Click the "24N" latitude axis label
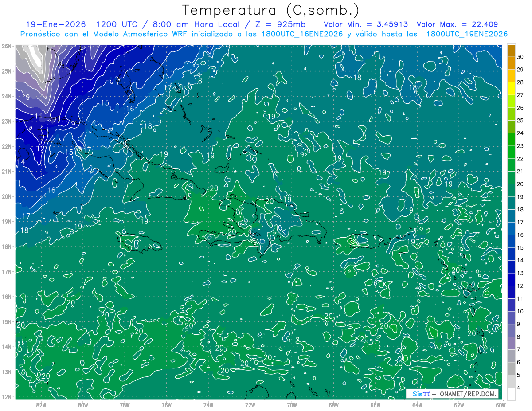The height and width of the screenshot is (411, 532). tap(6, 96)
